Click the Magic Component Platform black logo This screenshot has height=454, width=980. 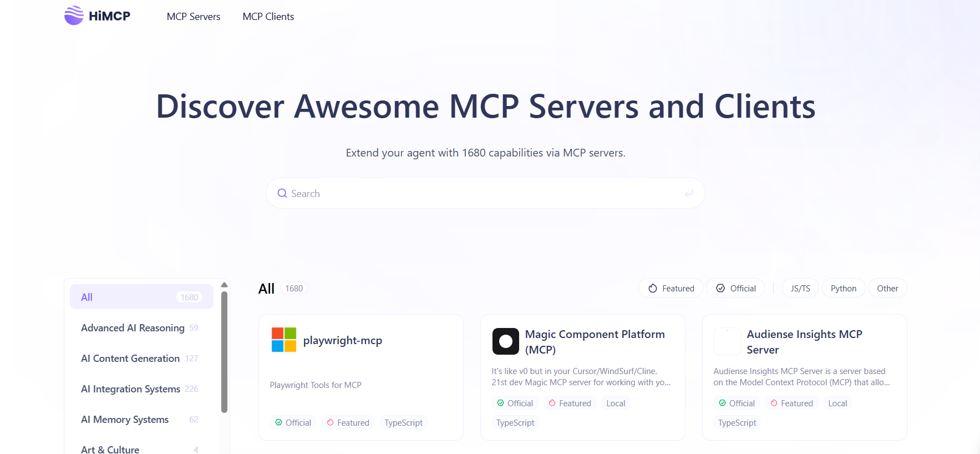[505, 341]
